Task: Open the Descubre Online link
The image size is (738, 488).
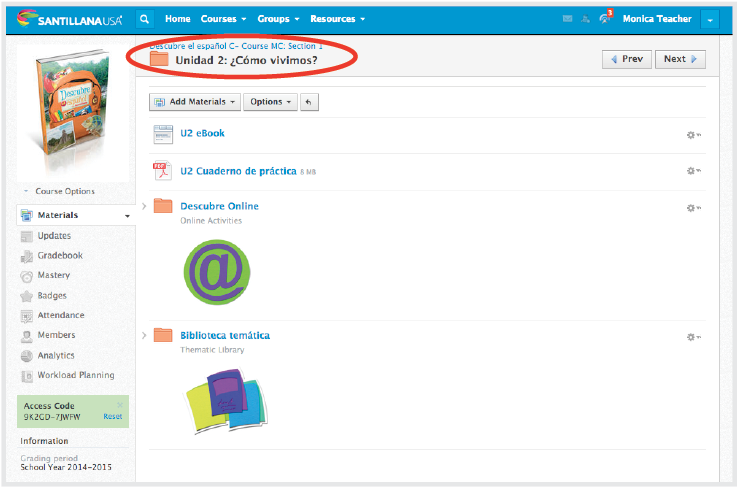Action: click(x=219, y=206)
